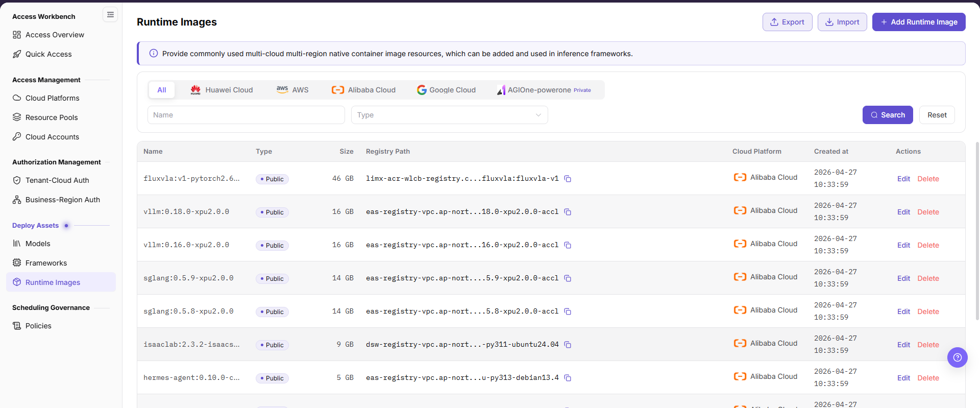
Task: Copy registry path for sglang:0.5.8-xpu2.0.0
Action: (568, 311)
